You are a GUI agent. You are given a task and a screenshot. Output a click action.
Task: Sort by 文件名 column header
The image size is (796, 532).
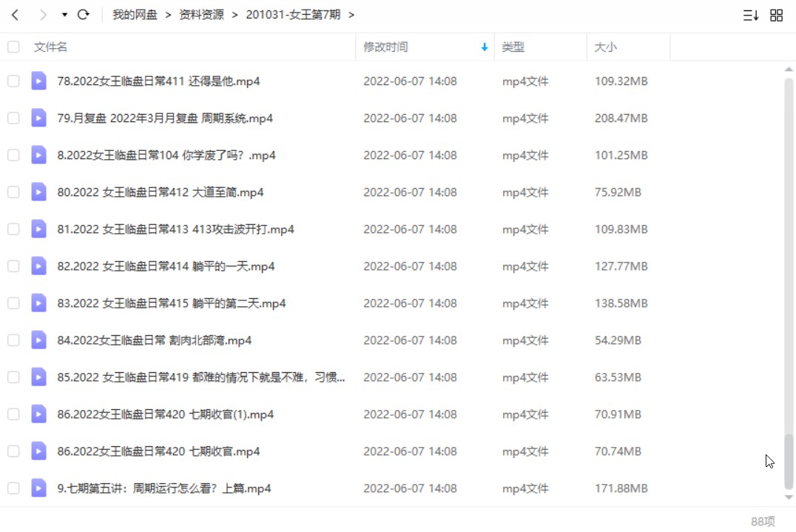[x=50, y=47]
